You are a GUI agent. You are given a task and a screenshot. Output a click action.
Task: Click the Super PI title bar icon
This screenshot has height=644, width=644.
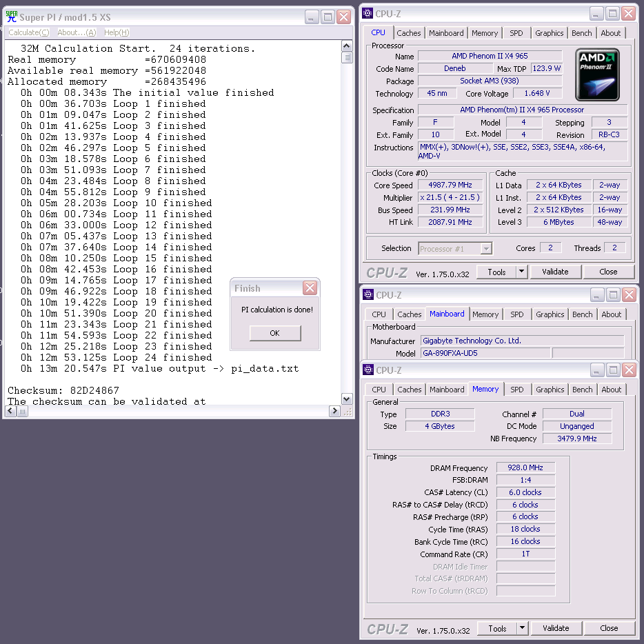tap(12, 17)
